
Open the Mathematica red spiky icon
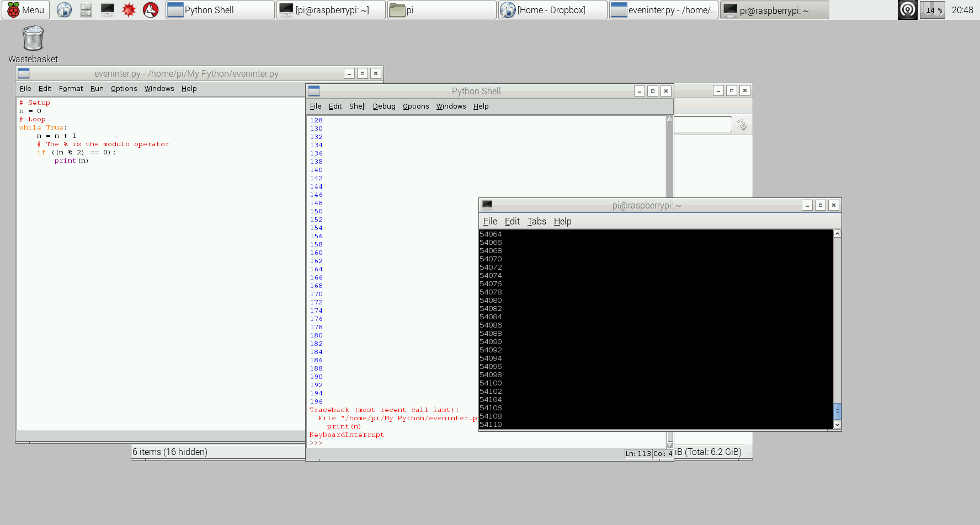(129, 10)
